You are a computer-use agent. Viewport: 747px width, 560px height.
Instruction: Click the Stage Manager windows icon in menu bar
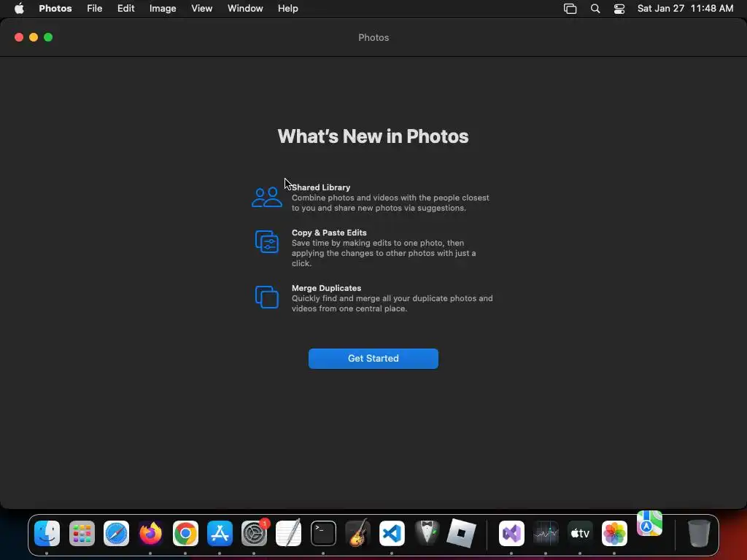[570, 9]
